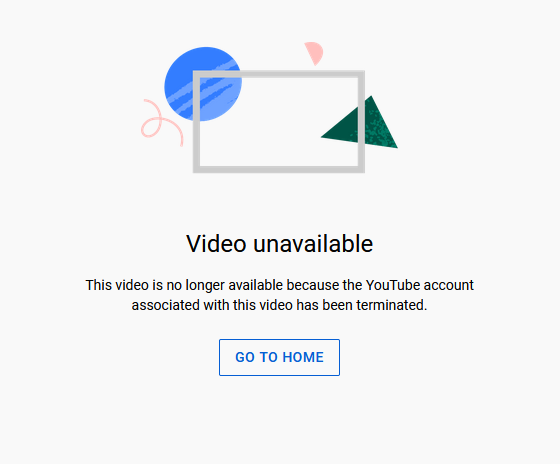Click the speckled green part of the triangle outside the frame
This screenshot has width=560, height=464.
click(380, 125)
